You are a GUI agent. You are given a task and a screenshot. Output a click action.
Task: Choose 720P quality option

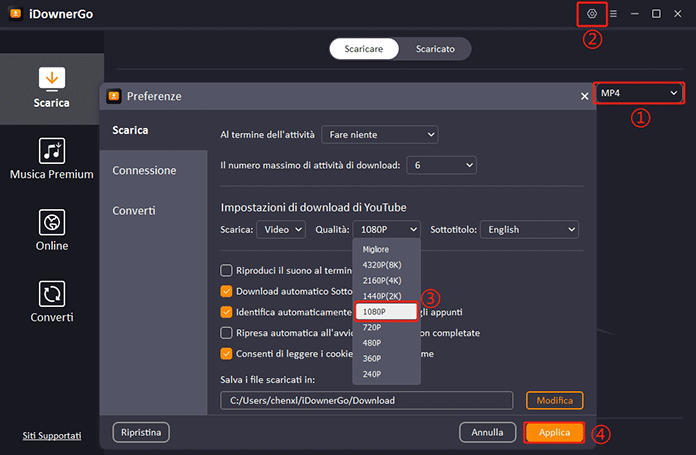(x=386, y=328)
